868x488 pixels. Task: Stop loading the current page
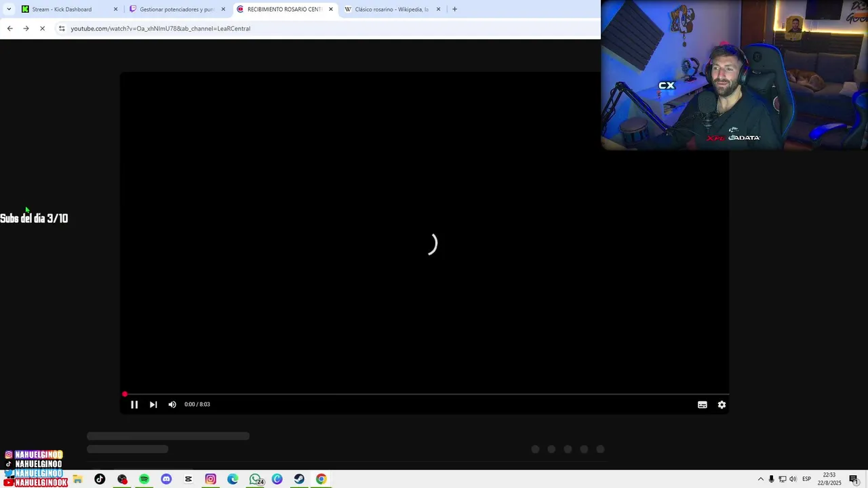[42, 28]
